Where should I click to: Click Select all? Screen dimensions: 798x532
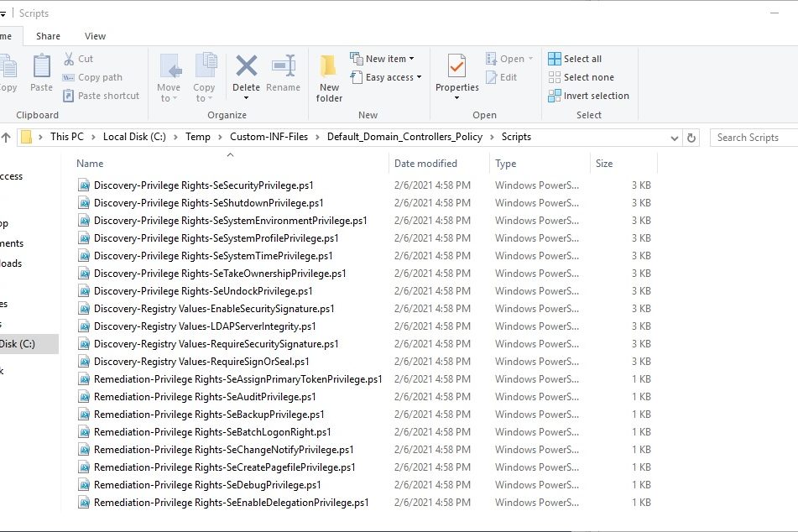[575, 59]
